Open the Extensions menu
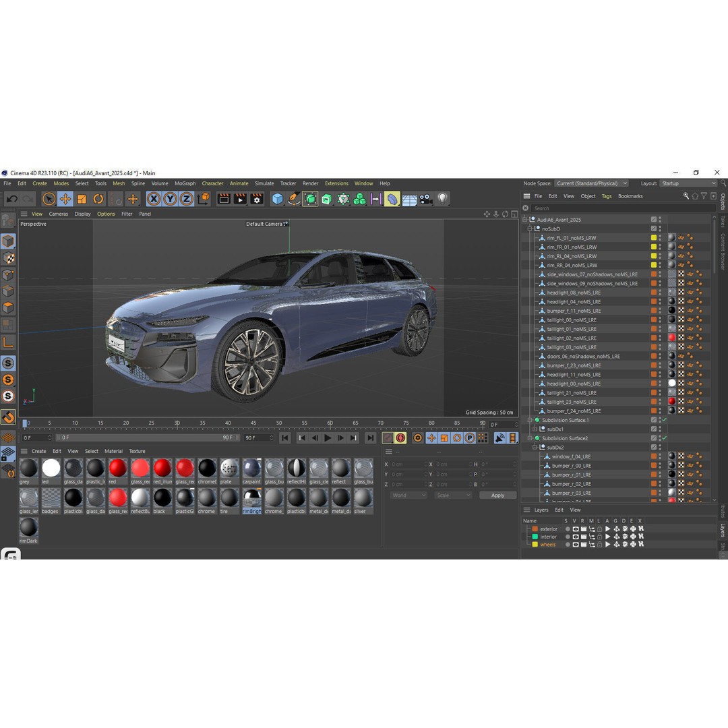This screenshot has height=728, width=728. point(336,183)
